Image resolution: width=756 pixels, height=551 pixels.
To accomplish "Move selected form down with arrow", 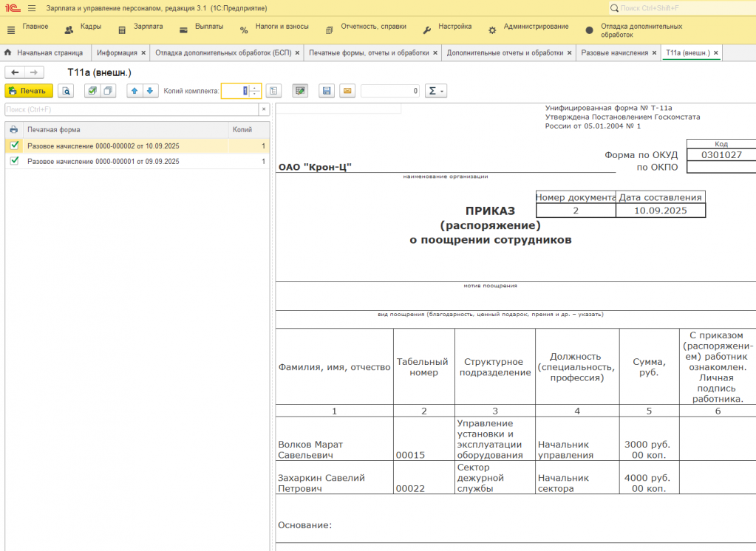I will pos(150,91).
